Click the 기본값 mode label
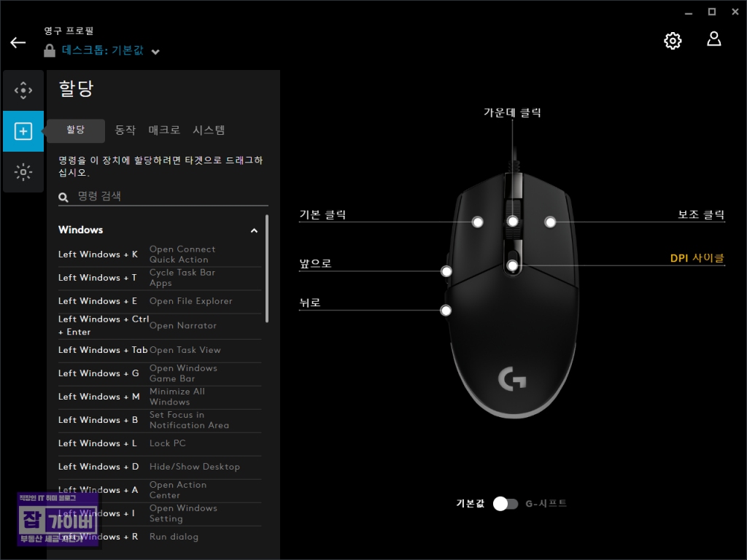The width and height of the screenshot is (747, 560). (x=471, y=504)
